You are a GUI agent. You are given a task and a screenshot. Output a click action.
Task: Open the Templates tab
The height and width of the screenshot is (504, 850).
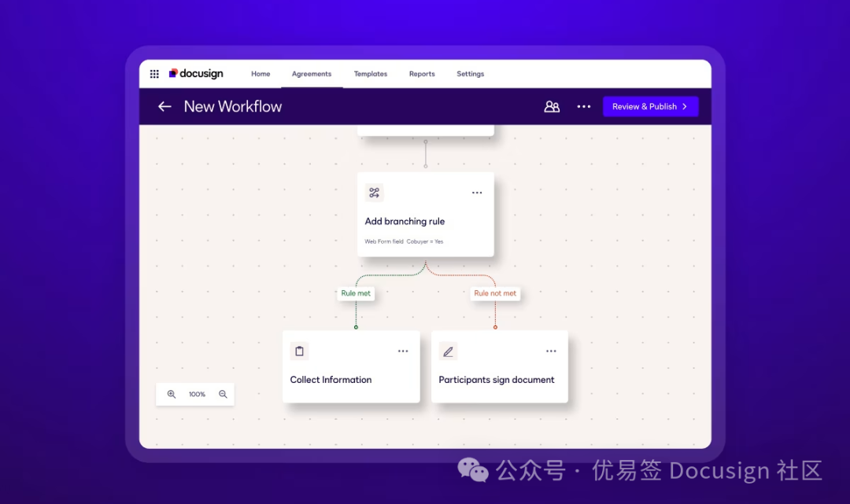tap(370, 74)
